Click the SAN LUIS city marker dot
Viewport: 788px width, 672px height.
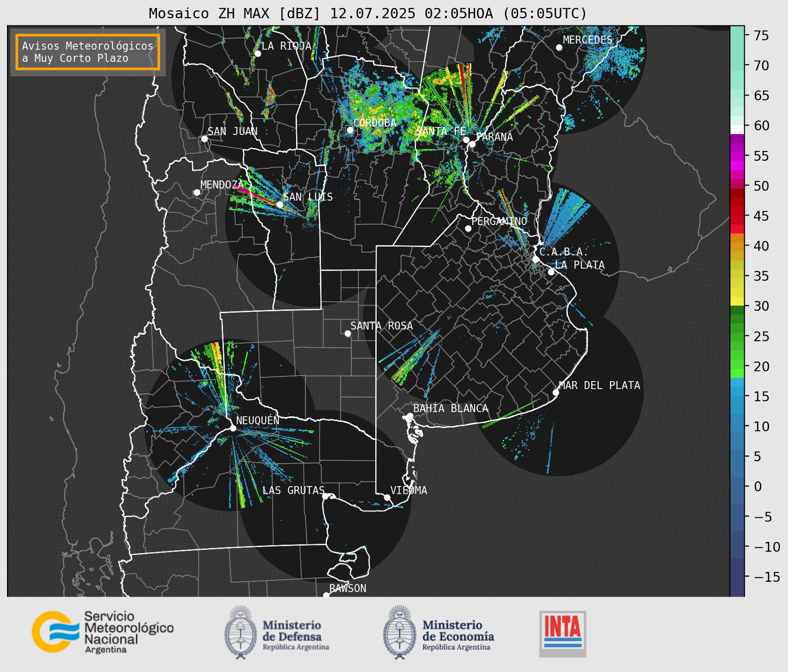(x=280, y=204)
